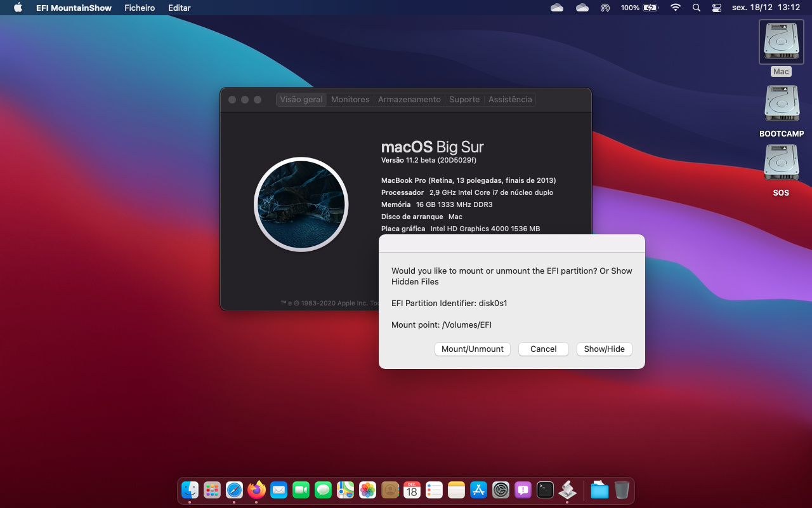This screenshot has height=508, width=812.
Task: Open Contacts from the Dock
Action: (390, 490)
